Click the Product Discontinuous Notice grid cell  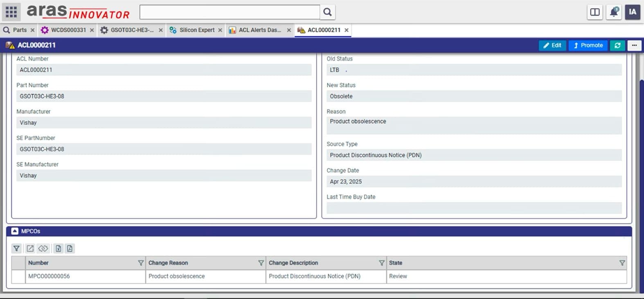(326, 277)
